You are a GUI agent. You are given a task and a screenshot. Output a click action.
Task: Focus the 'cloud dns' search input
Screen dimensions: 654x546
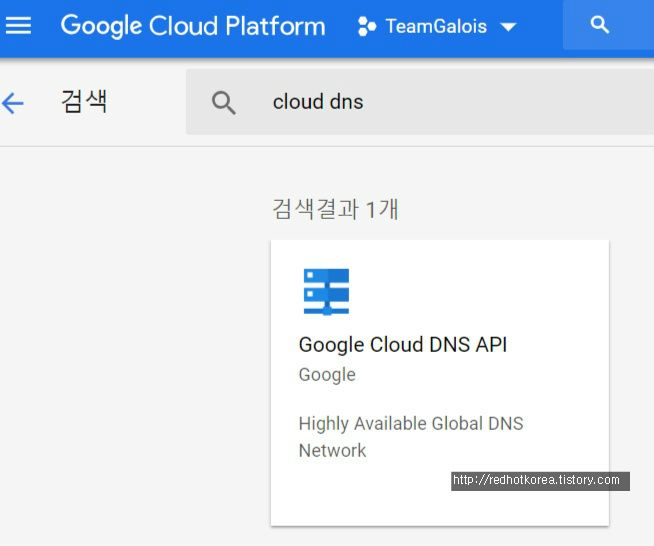420,102
